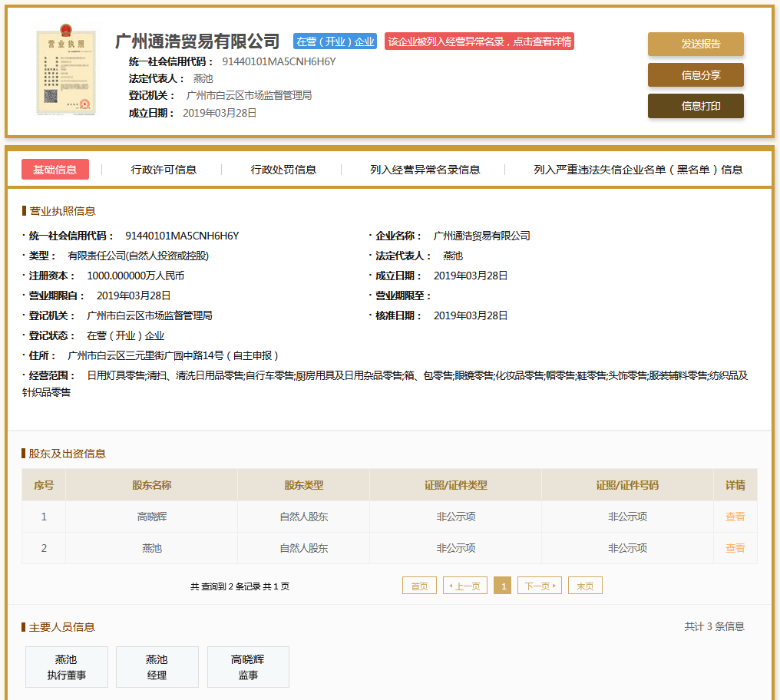Switch to 列入经营异常名录信息 tab
The height and width of the screenshot is (700, 780).
point(425,170)
